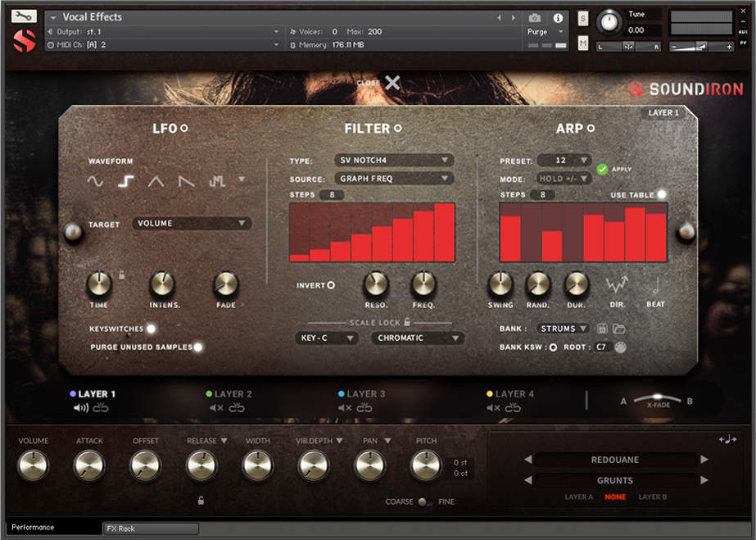Click the DIR arpeggiator direction icon

[x=618, y=286]
